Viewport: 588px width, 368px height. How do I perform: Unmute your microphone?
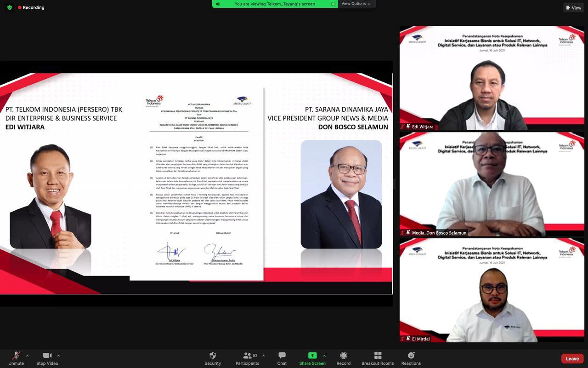click(16, 356)
